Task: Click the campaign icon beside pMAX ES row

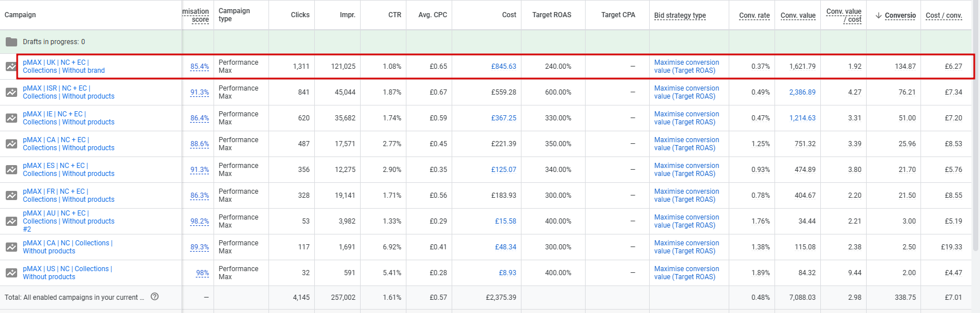Action: [11, 170]
